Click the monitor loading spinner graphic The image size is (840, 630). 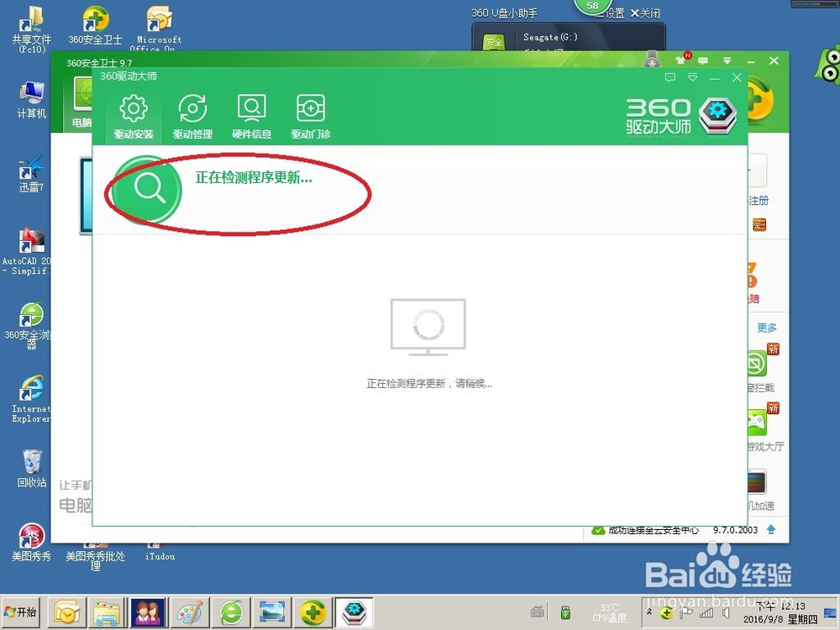tap(428, 327)
